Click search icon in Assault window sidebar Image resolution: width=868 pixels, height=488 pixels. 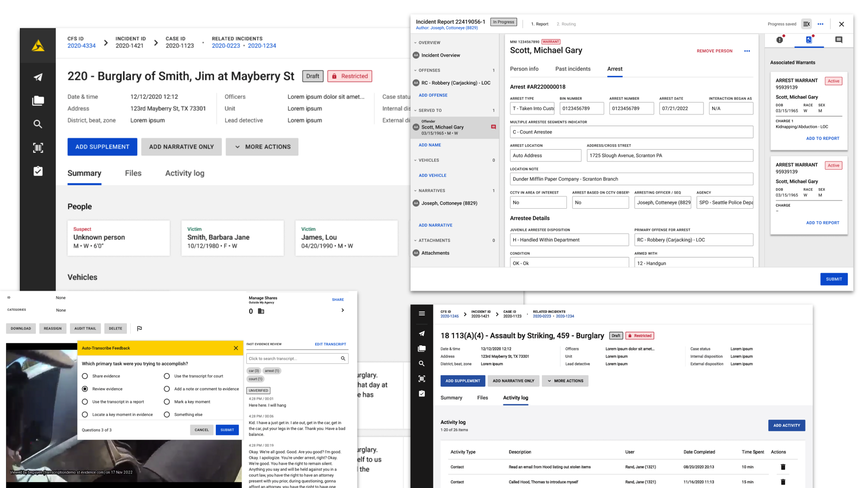[x=422, y=364]
